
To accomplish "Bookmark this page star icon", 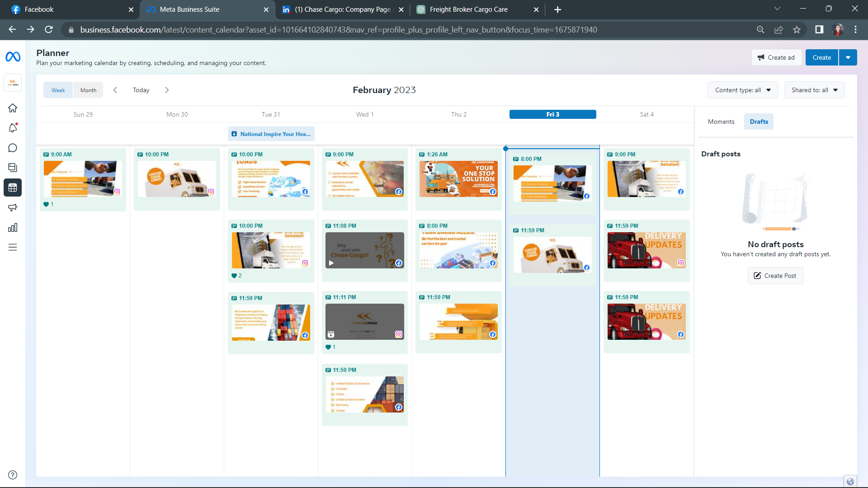I will pyautogui.click(x=797, y=29).
